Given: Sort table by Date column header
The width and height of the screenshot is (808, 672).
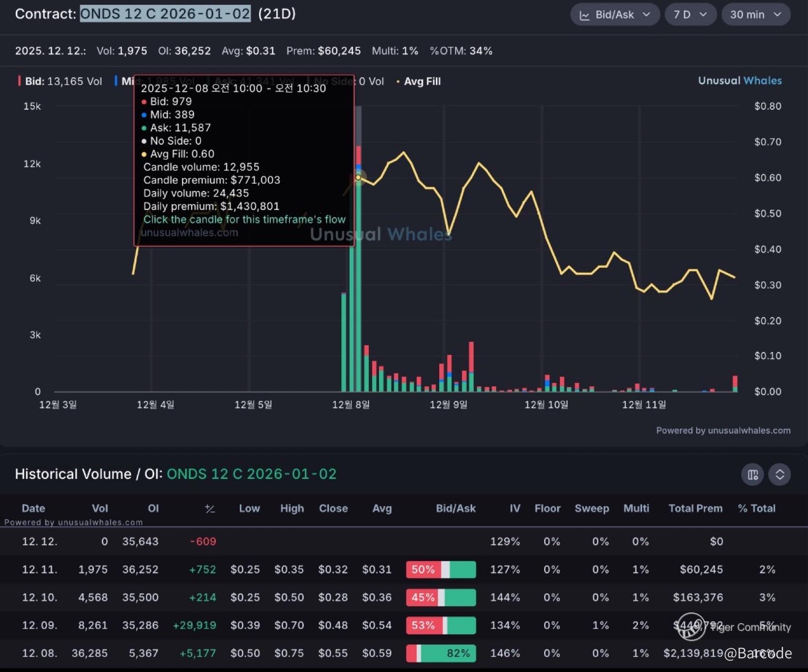Looking at the screenshot, I should coord(33,509).
